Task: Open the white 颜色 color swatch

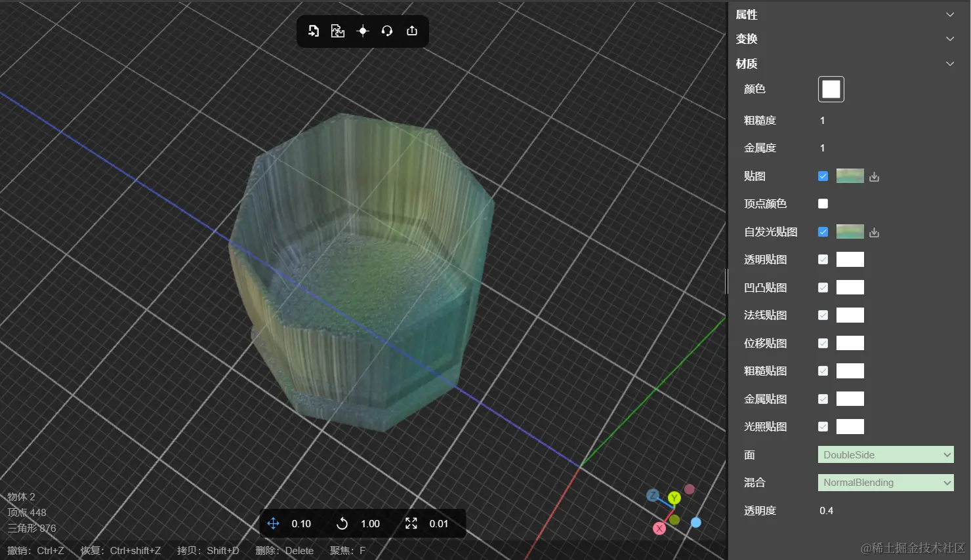Action: coord(831,89)
